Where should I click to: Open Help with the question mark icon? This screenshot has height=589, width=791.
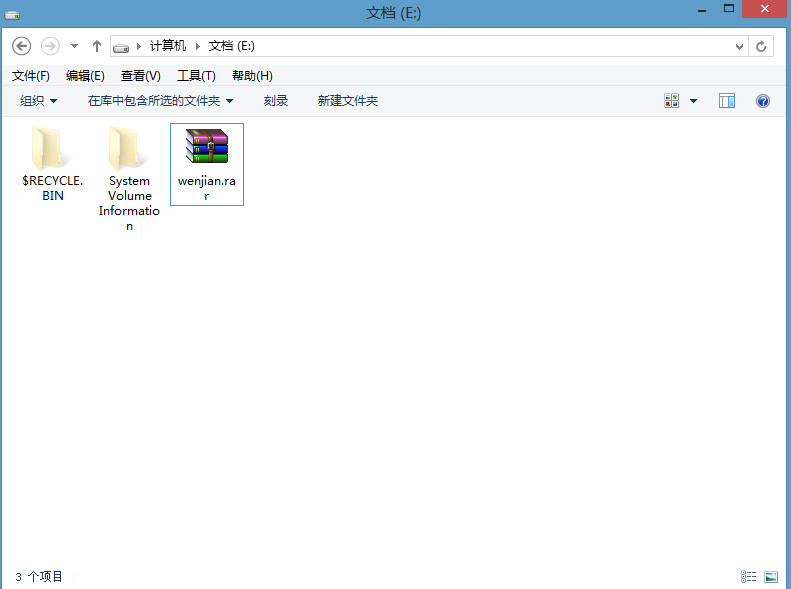pos(763,101)
